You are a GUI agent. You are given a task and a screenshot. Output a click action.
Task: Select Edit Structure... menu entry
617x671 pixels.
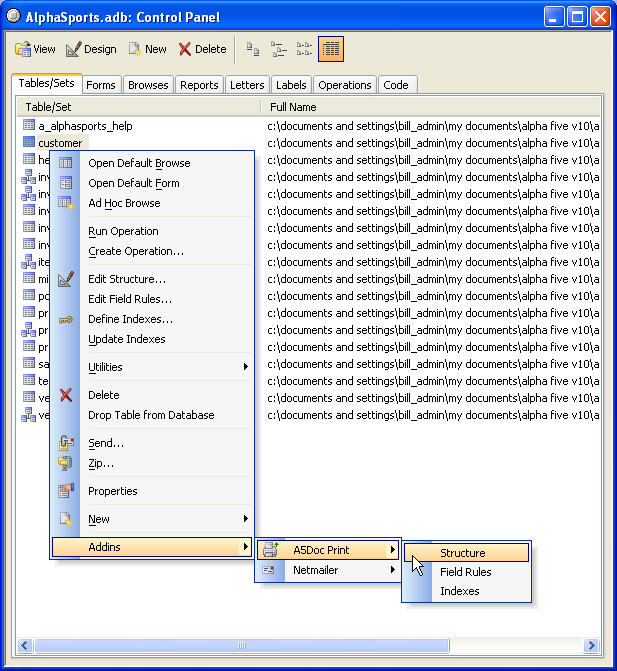(x=152, y=279)
